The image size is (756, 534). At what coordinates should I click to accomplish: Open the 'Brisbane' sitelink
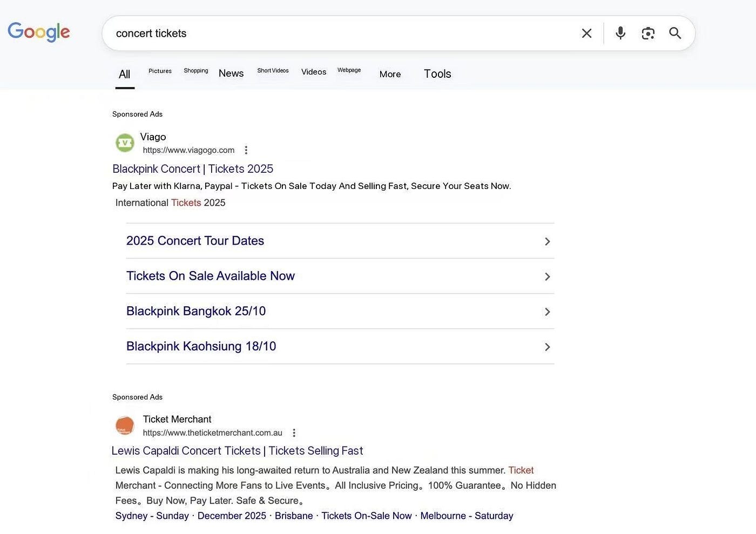294,516
